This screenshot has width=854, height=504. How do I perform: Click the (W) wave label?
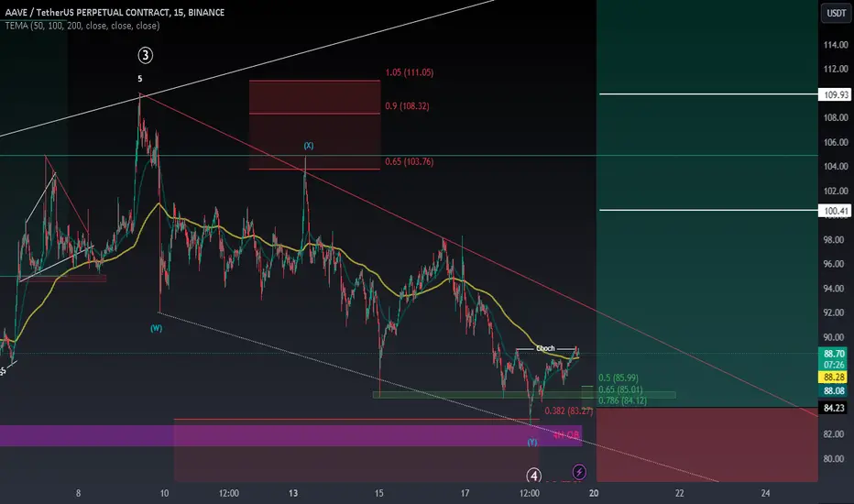[157, 328]
